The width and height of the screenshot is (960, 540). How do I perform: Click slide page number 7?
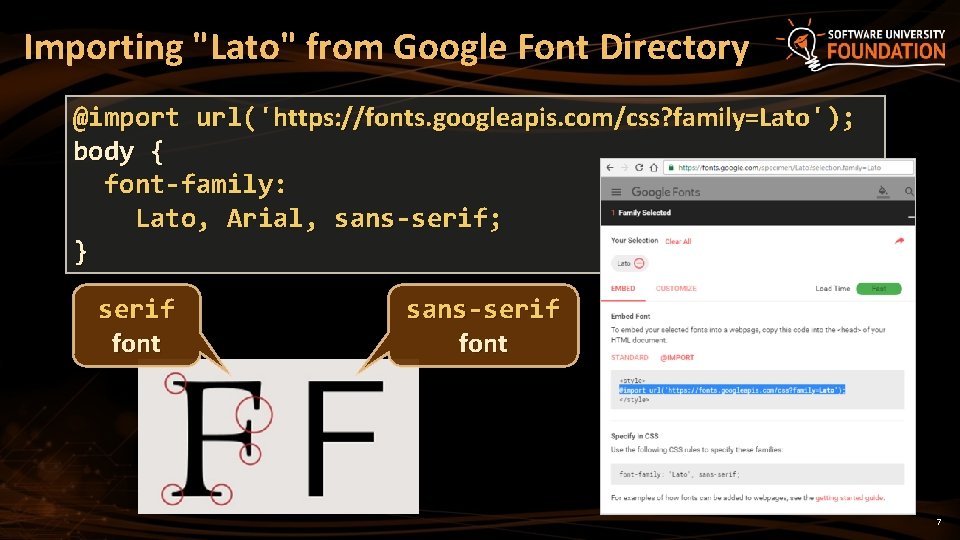(939, 522)
